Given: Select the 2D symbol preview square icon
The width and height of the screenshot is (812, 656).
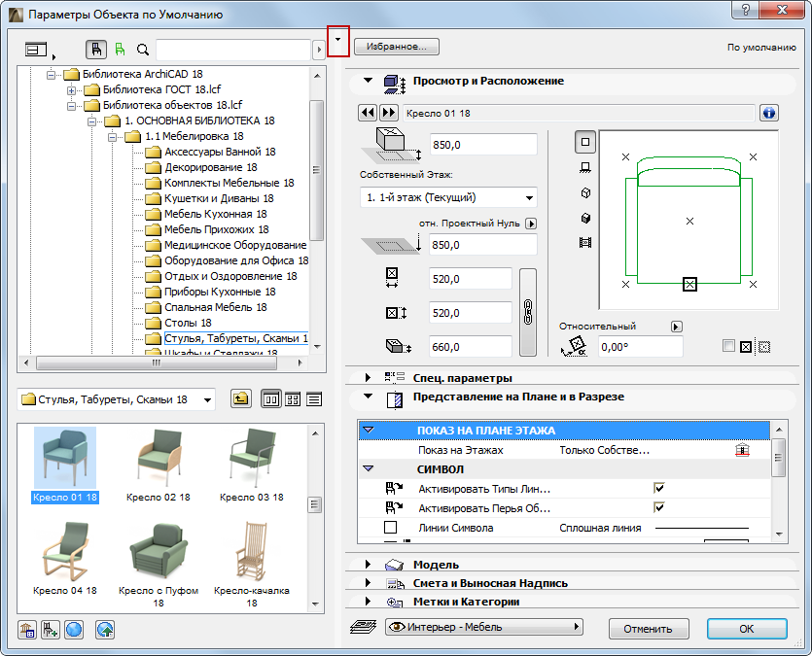Looking at the screenshot, I should [585, 142].
